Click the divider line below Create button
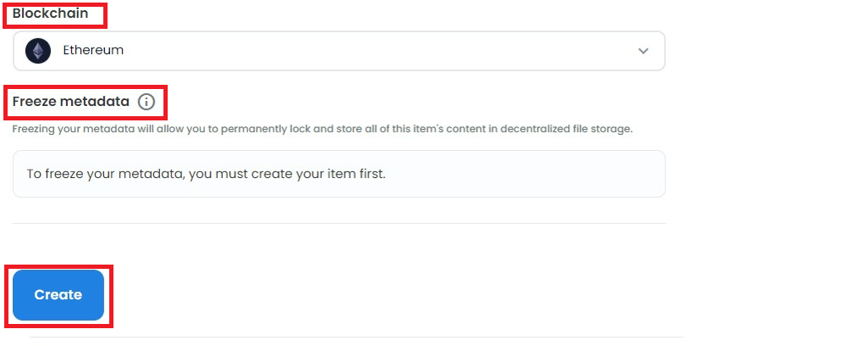Screen dimensions: 868x346 357,338
